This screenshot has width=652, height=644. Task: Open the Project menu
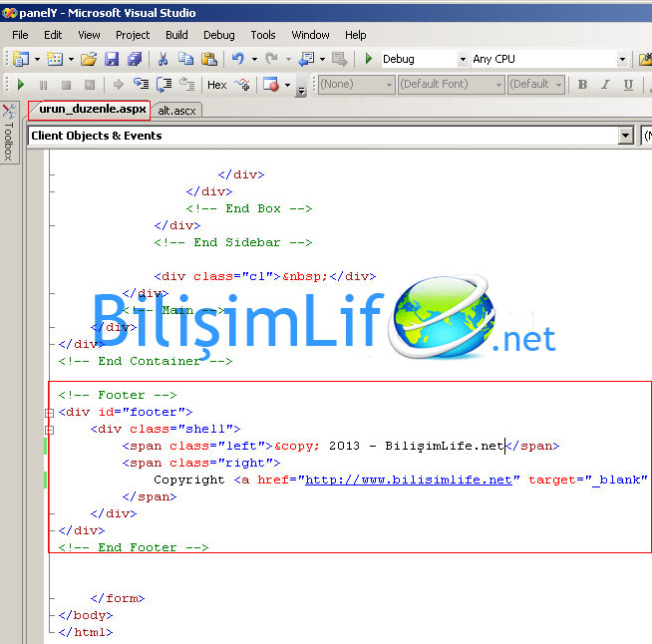coord(133,35)
